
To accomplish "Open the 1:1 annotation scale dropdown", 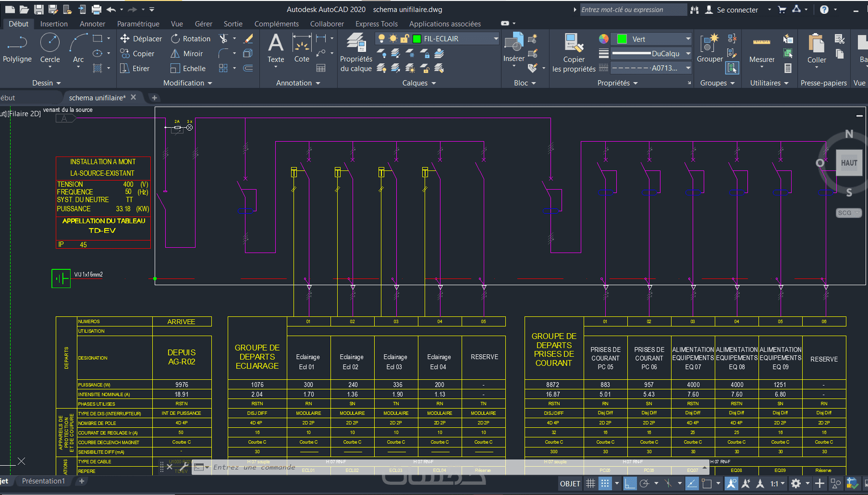I will coord(778,483).
